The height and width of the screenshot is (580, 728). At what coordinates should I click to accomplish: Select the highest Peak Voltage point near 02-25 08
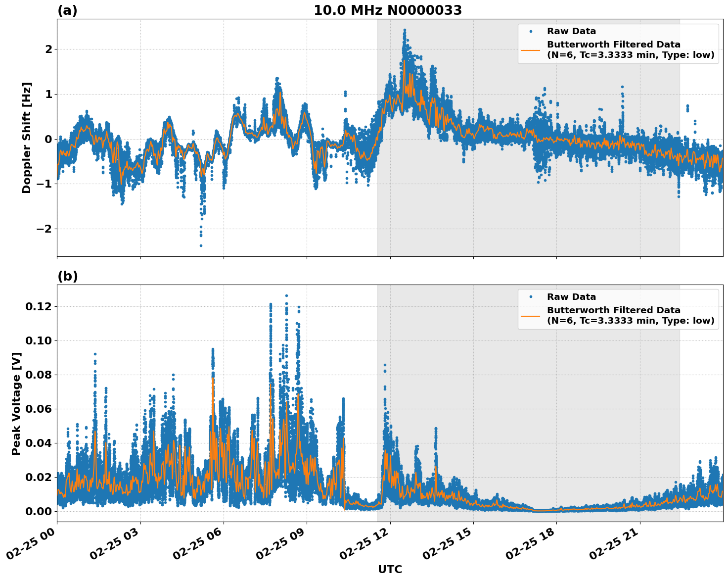click(285, 294)
